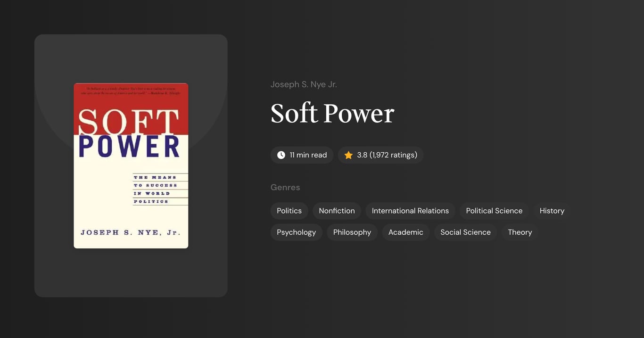Choose the Social Science genre
The width and height of the screenshot is (644, 338).
[465, 232]
